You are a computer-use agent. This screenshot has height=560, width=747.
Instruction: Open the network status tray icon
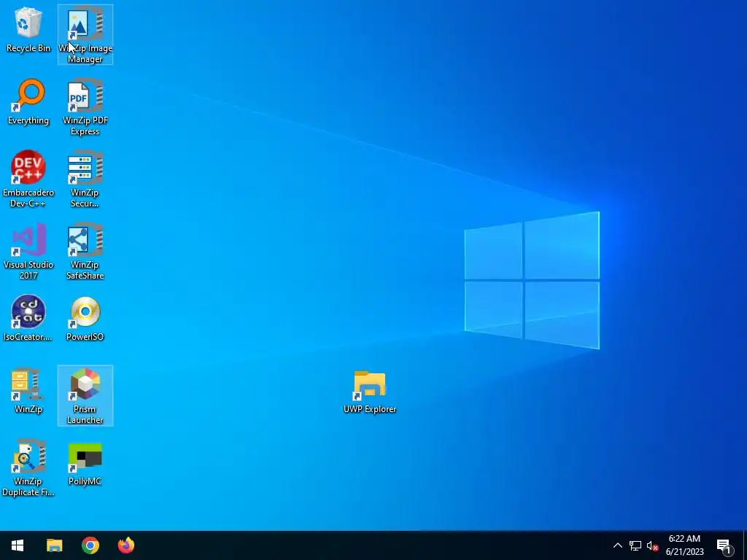[x=635, y=545]
